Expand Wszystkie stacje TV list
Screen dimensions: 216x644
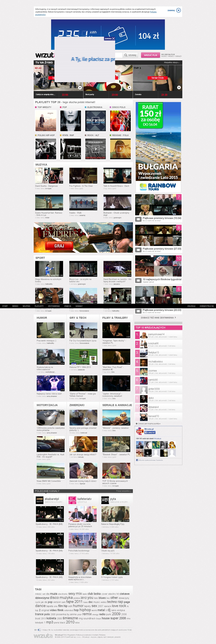tap(172, 62)
